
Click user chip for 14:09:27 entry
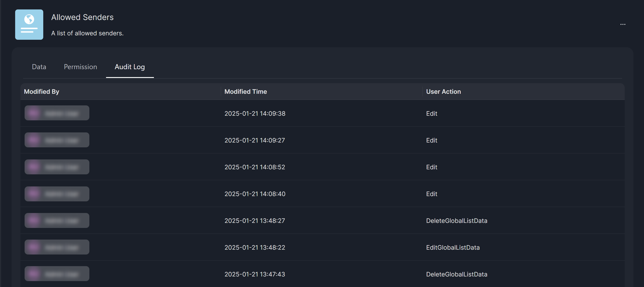pos(57,140)
